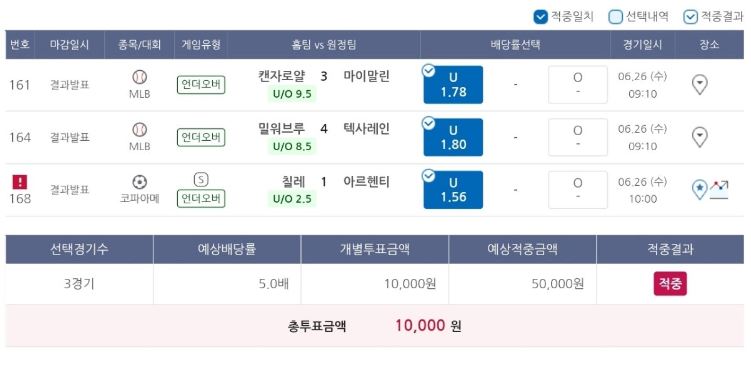Open the trend chart icon for game 168
Image resolution: width=751 pixels, height=384 pixels.
coord(719,189)
